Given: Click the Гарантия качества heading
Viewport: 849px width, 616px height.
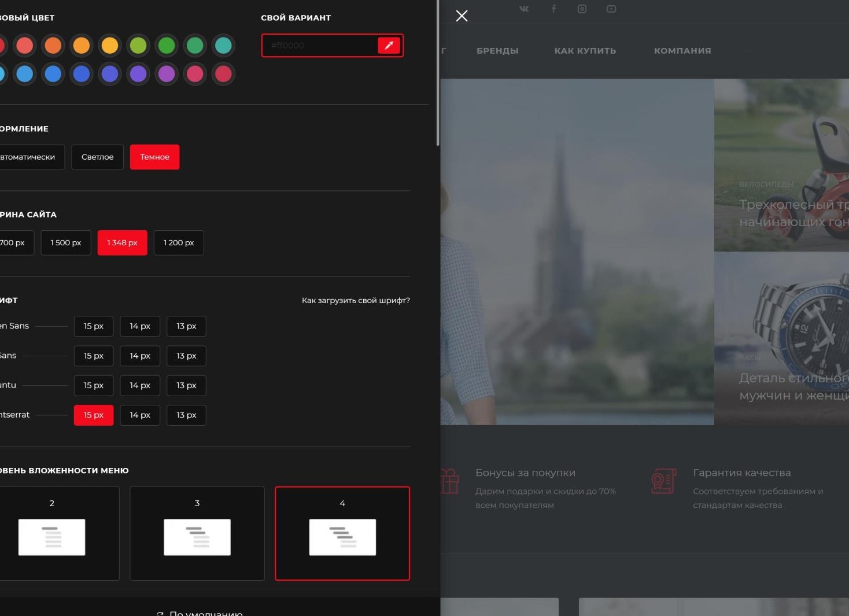Looking at the screenshot, I should pos(741,473).
